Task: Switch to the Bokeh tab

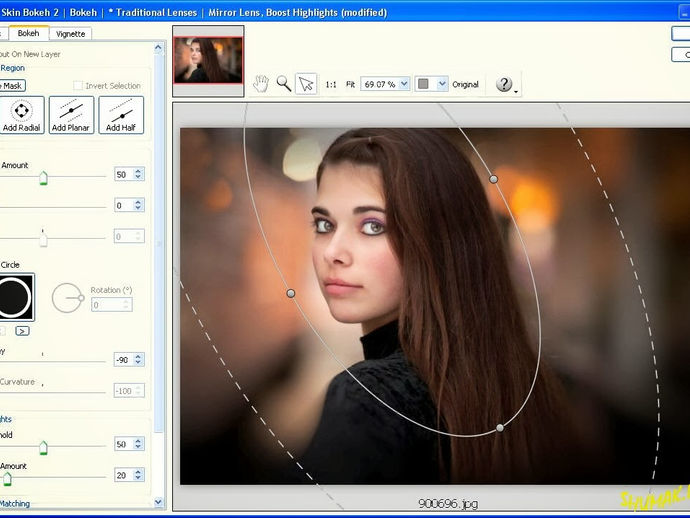Action: (x=29, y=33)
